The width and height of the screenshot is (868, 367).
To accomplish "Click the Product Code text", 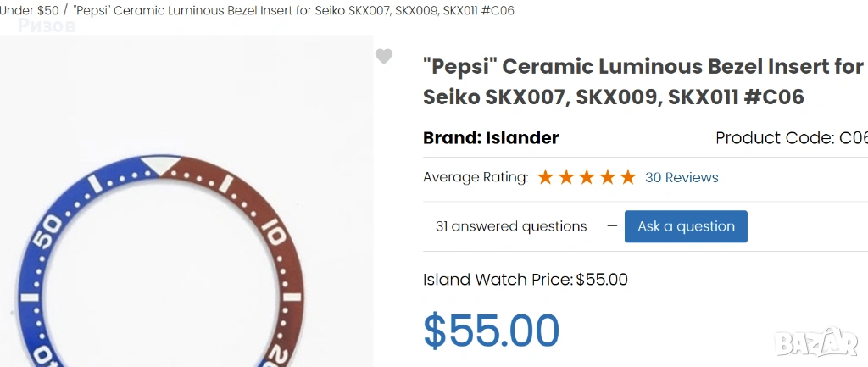I will [x=790, y=138].
